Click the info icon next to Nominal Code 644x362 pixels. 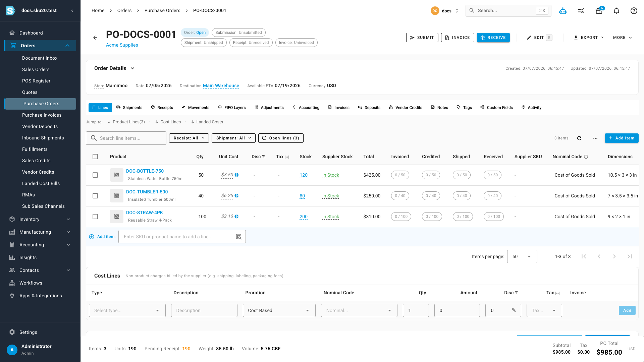point(586,157)
